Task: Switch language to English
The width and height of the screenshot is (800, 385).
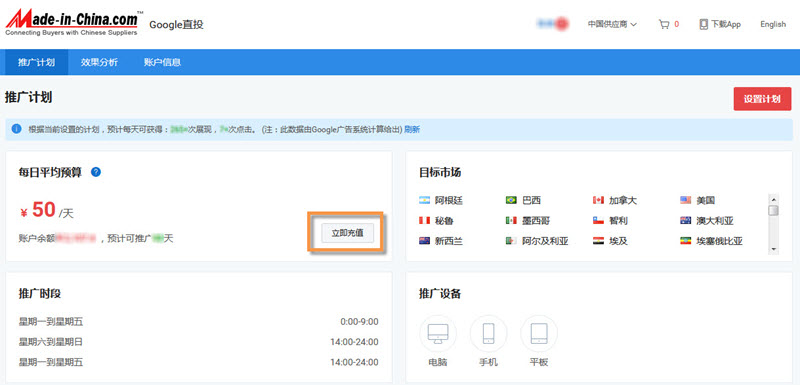Action: 773,24
